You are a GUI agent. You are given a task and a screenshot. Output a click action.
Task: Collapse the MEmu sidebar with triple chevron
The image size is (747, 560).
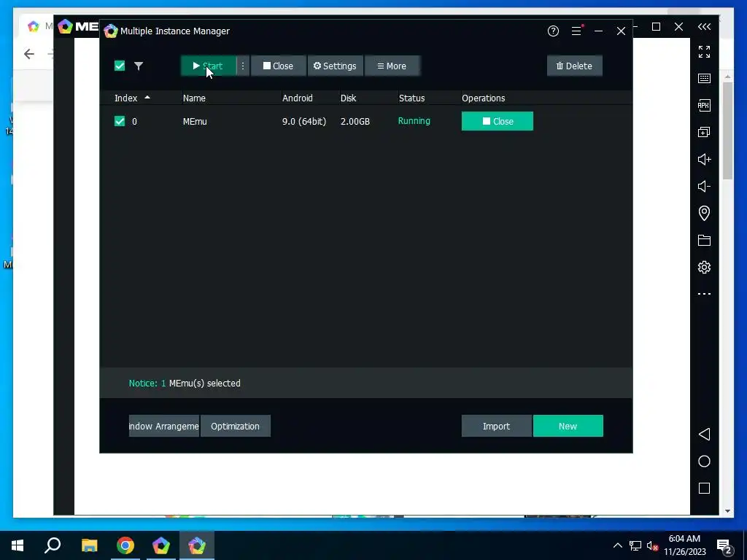click(704, 27)
